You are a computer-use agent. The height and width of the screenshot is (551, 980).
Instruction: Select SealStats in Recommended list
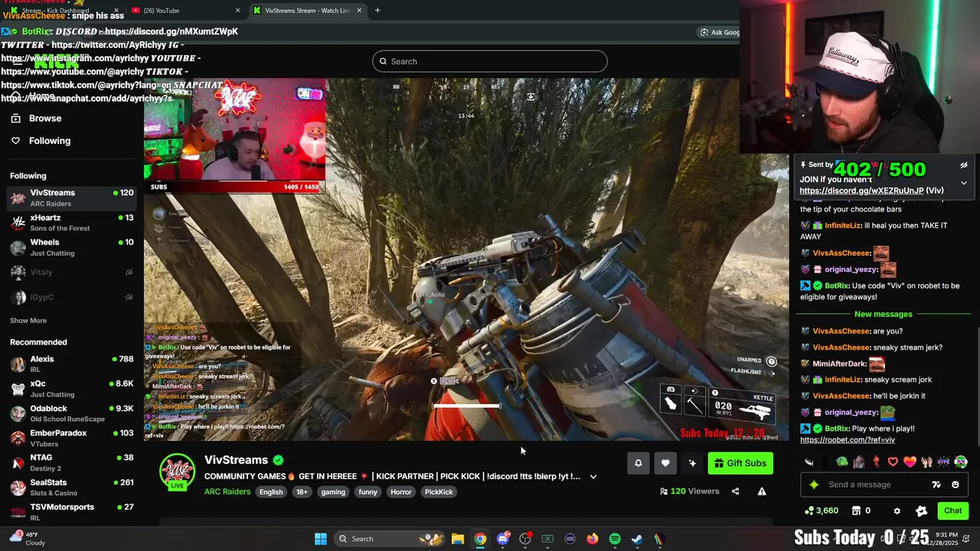(70, 487)
